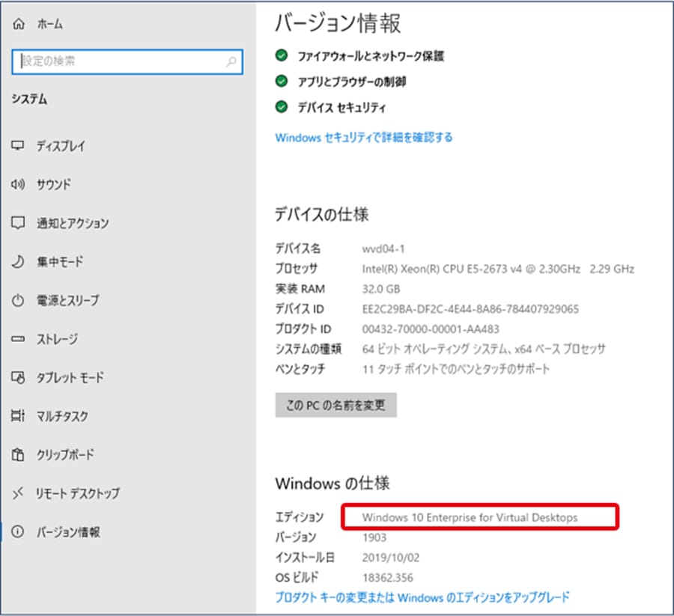Click the ファイアウォールとネットワーク保護 status text
The image size is (674, 616).
pos(371,56)
